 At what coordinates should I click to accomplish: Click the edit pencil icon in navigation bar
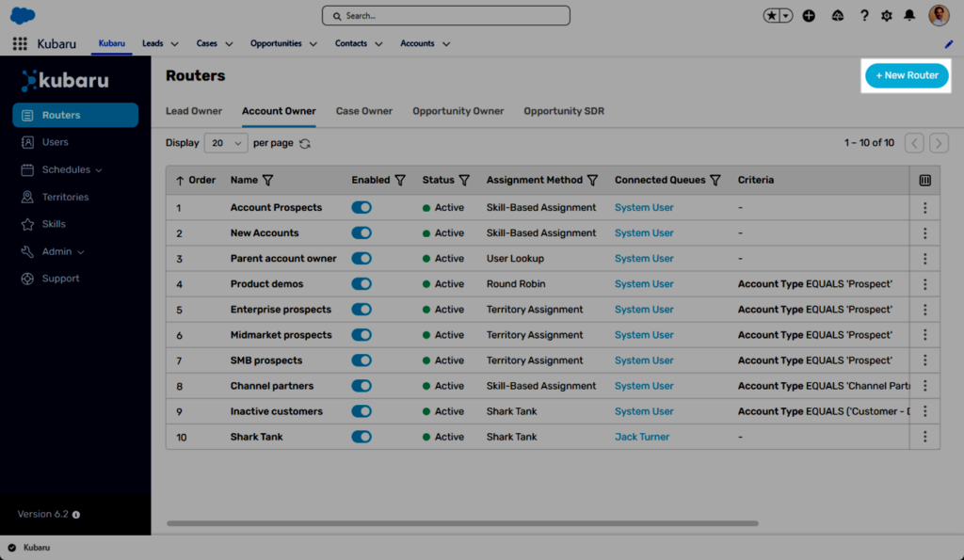coord(948,44)
